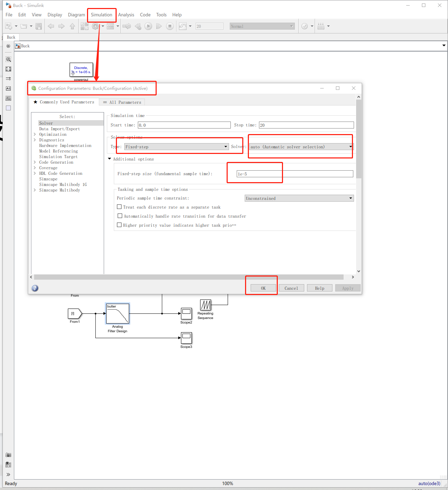Open the Analysis menu
The height and width of the screenshot is (490, 448).
126,15
